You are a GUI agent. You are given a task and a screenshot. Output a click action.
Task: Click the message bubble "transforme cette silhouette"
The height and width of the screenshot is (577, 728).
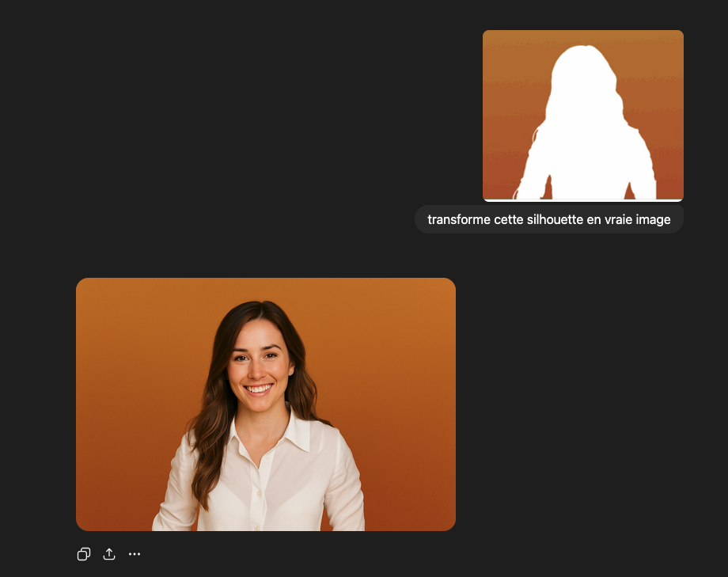(548, 219)
